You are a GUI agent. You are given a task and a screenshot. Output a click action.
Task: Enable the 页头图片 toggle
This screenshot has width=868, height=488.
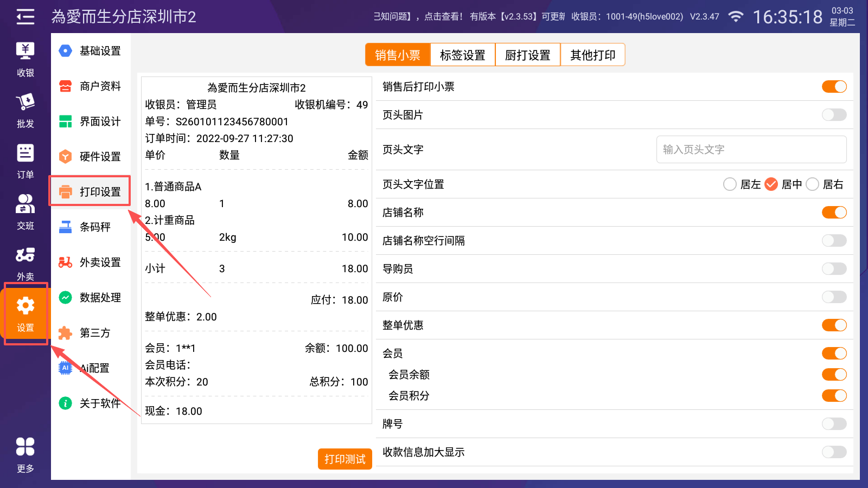tap(834, 115)
